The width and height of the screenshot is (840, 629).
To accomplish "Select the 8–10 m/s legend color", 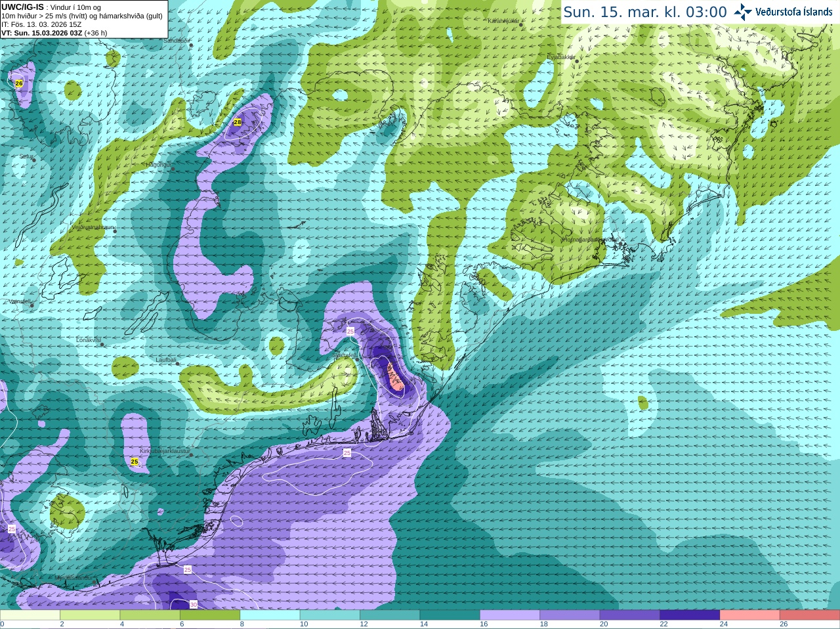I will 270,615.
